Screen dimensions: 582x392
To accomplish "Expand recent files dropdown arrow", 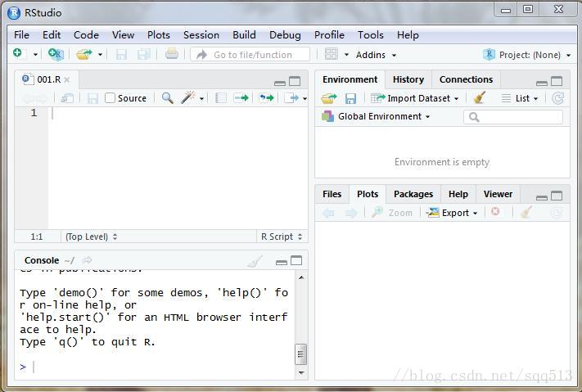I will [x=100, y=55].
